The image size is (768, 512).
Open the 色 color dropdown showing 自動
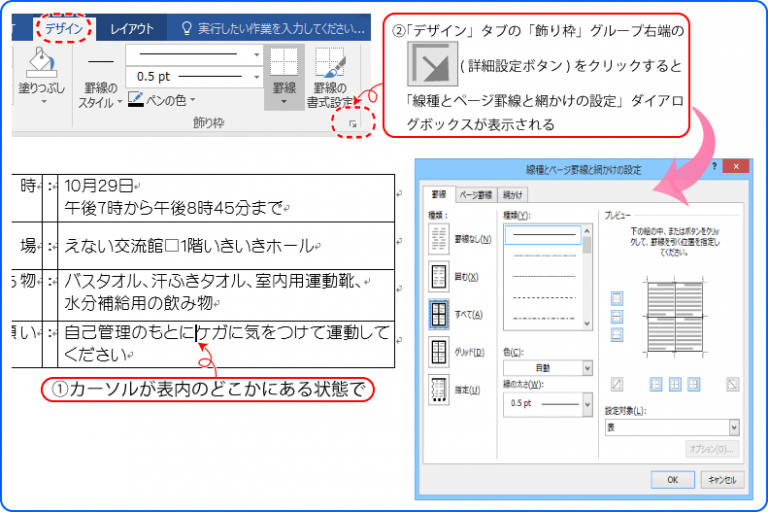tap(548, 368)
